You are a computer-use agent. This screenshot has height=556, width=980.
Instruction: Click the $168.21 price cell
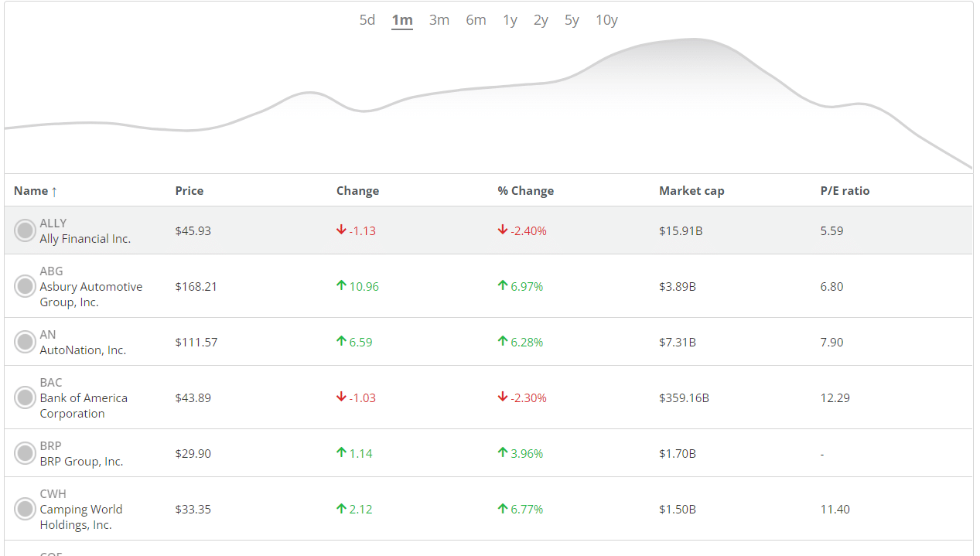(196, 287)
